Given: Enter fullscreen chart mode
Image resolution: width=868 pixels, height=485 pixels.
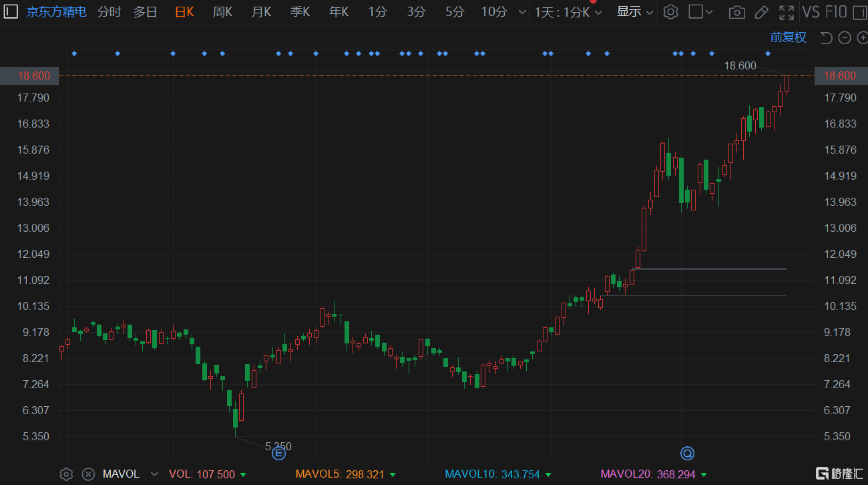Looking at the screenshot, I should pos(787,12).
